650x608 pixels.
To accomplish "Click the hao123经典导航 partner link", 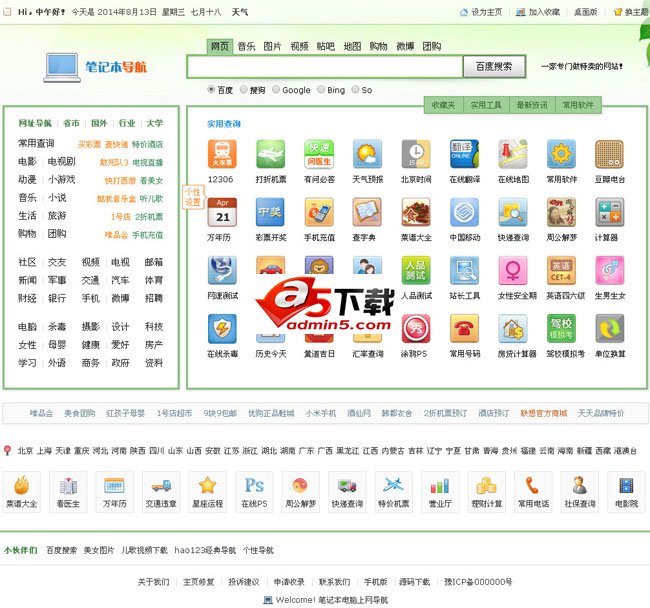I will [205, 550].
